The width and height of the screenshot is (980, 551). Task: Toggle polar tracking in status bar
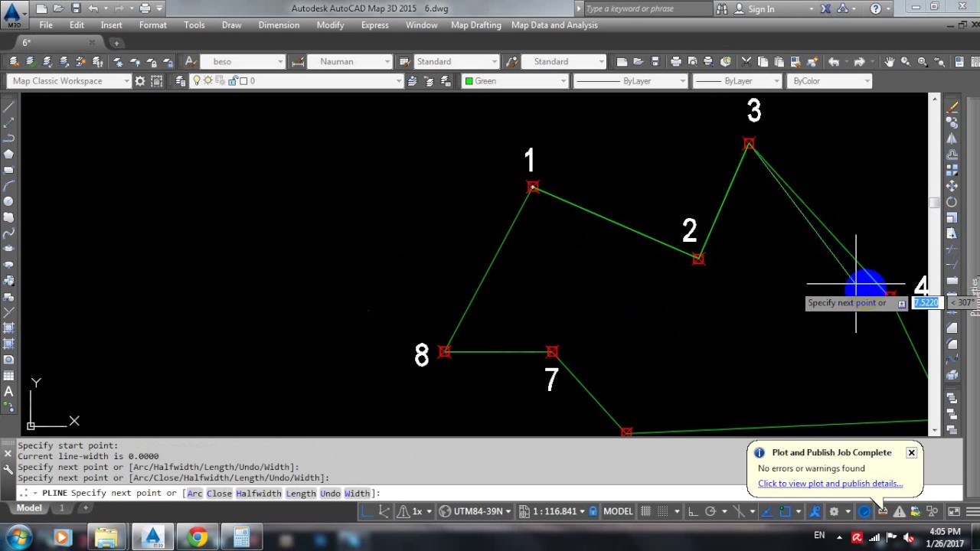click(710, 511)
